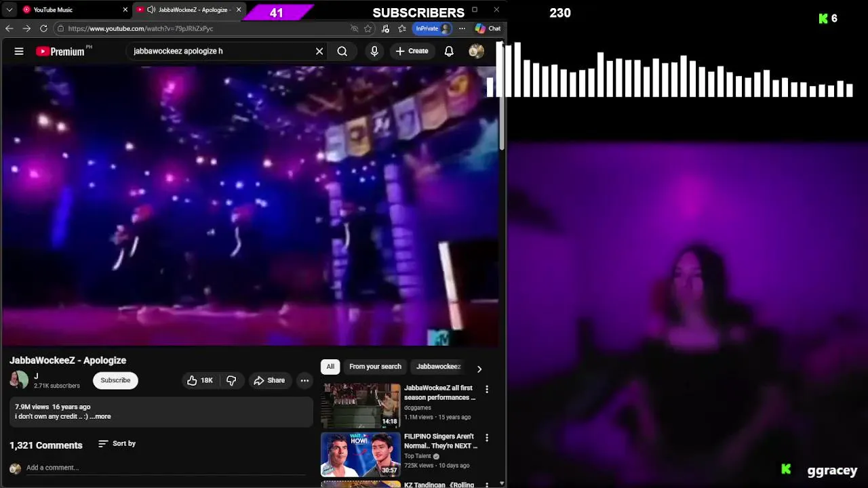Go back in the browser

click(9, 28)
